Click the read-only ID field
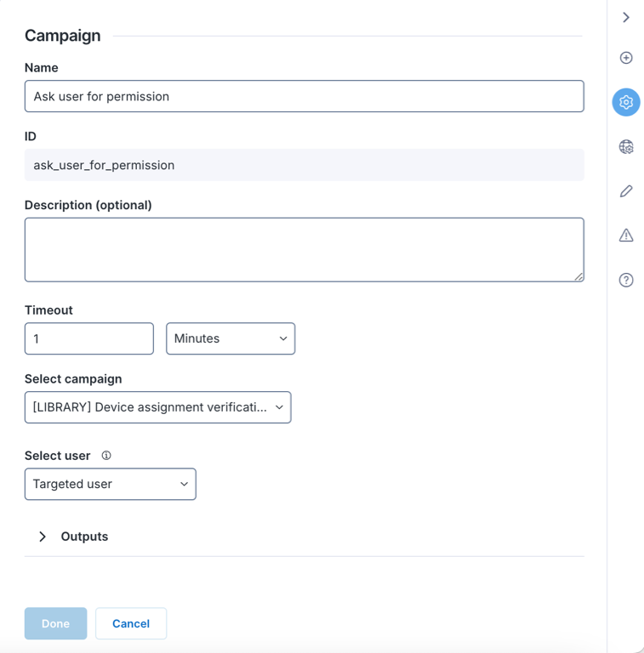The height and width of the screenshot is (653, 644). point(304,165)
